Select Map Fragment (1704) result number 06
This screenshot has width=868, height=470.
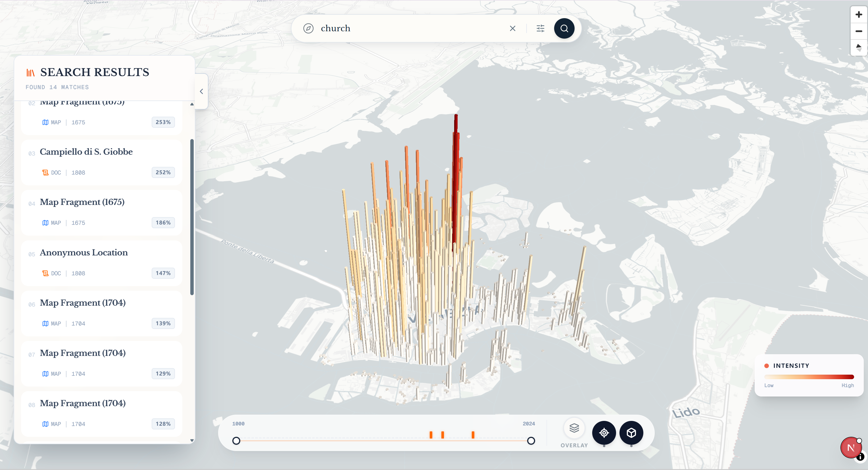click(x=83, y=303)
